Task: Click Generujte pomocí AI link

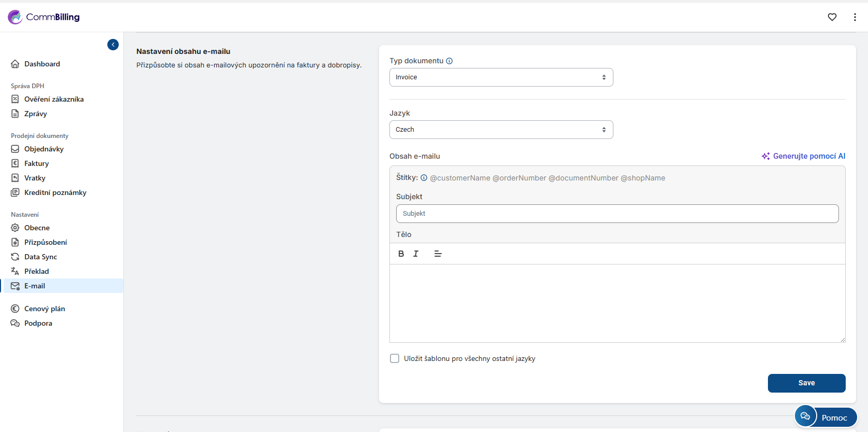Action: 803,156
